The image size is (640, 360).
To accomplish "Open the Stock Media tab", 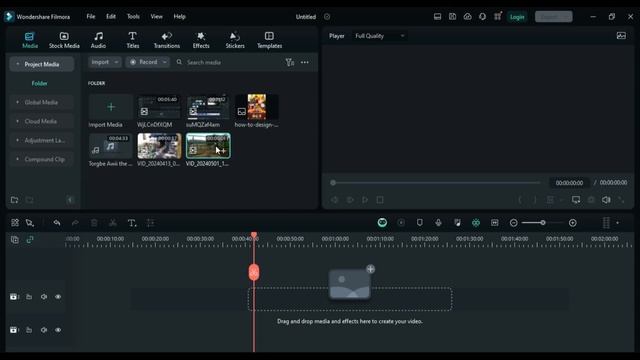I will tap(64, 40).
